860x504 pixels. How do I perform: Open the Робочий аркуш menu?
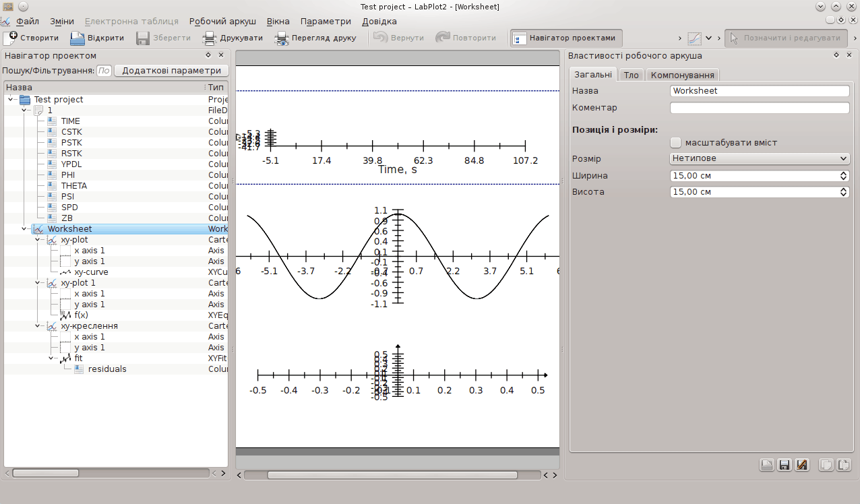tap(222, 21)
